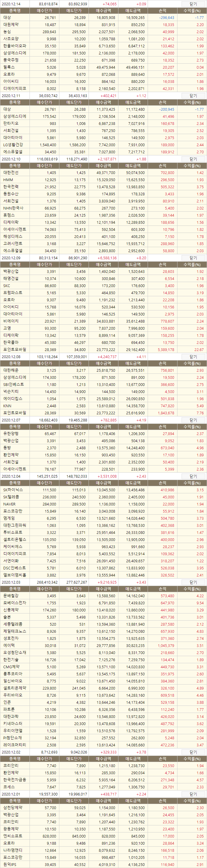Select the 대원제약 stock row name

(x=11, y=25)
